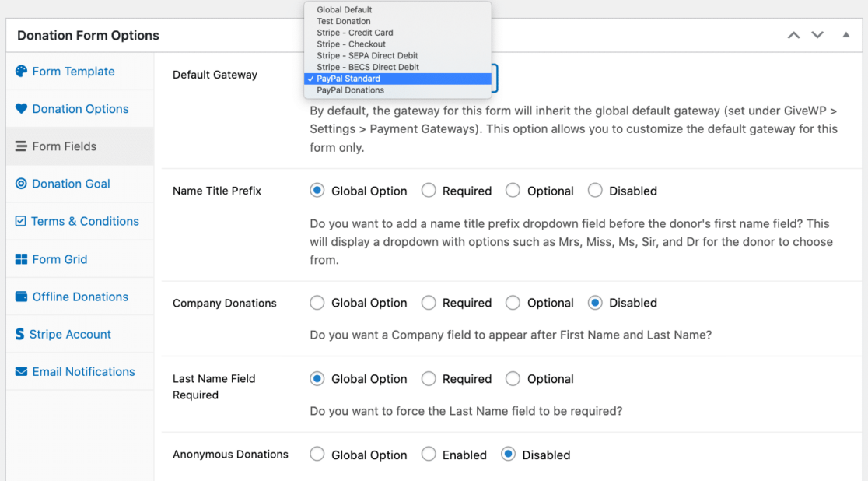868x481 pixels.
Task: Enable Anonymous Donations
Action: (429, 455)
